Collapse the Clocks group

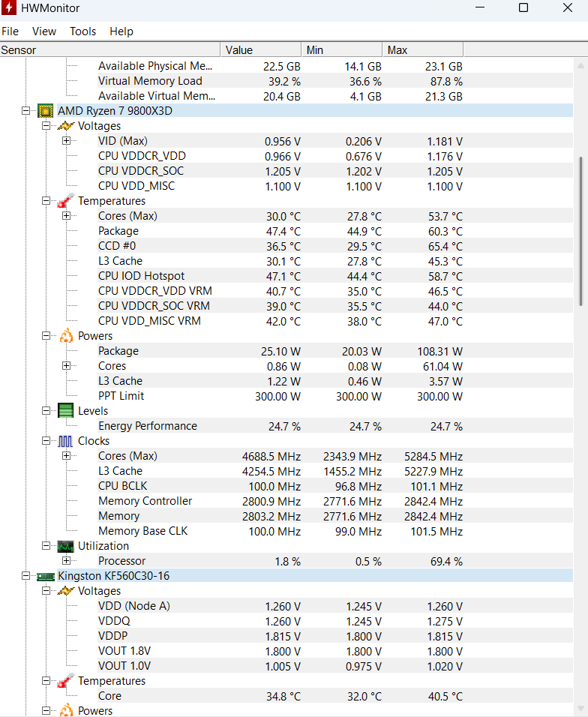pyautogui.click(x=46, y=441)
